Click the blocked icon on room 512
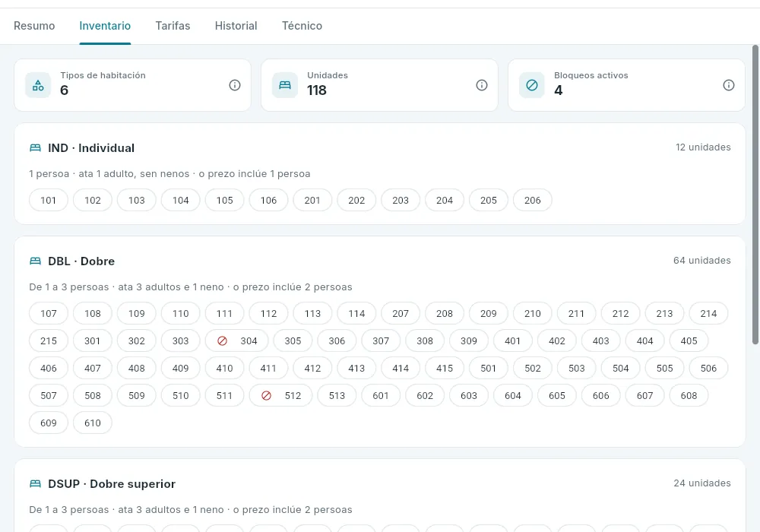The height and width of the screenshot is (532, 760). (266, 396)
